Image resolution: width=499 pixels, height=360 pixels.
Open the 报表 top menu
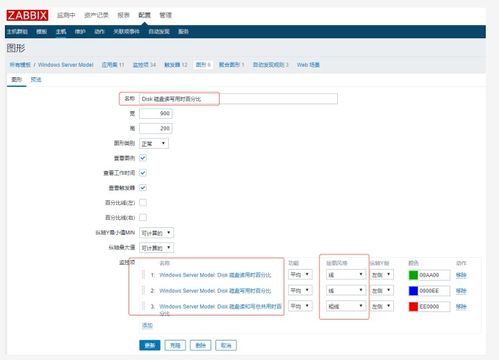tap(123, 15)
